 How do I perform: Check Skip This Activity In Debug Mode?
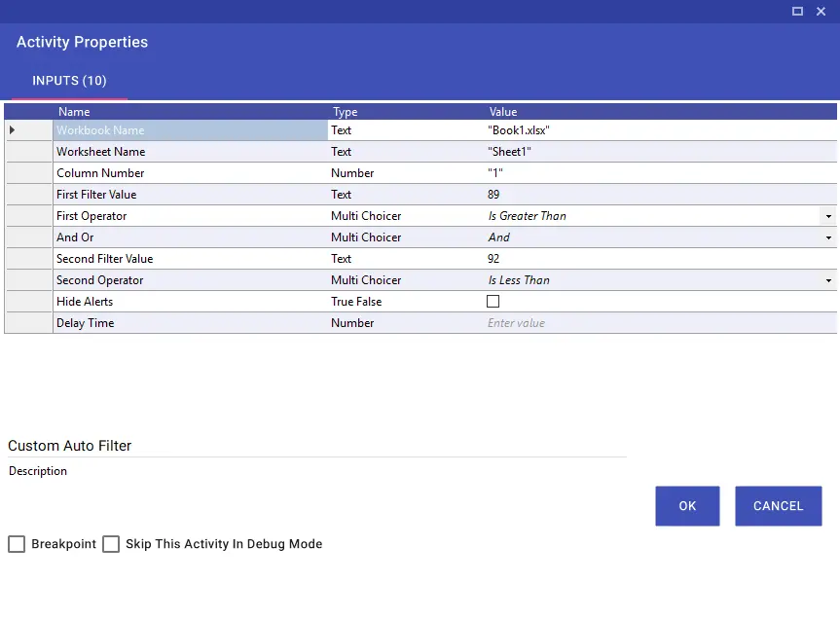(111, 544)
